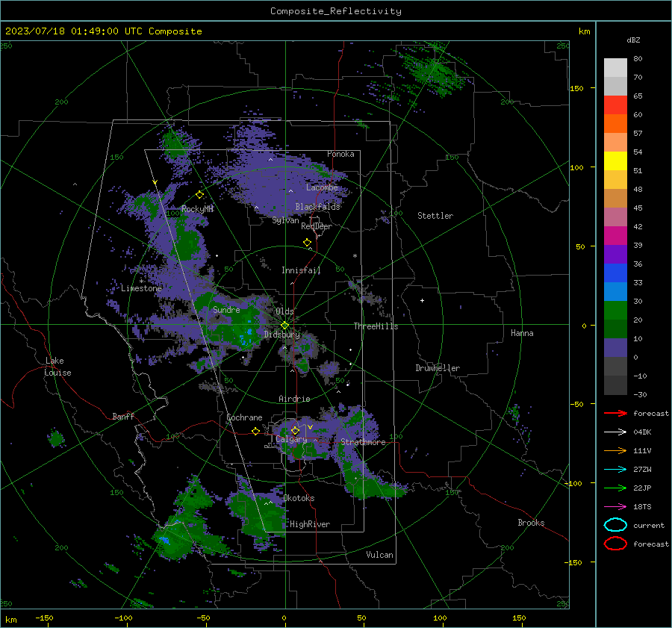Click the Innisfail city label
Screen dimensions: 672x628
coord(301,270)
